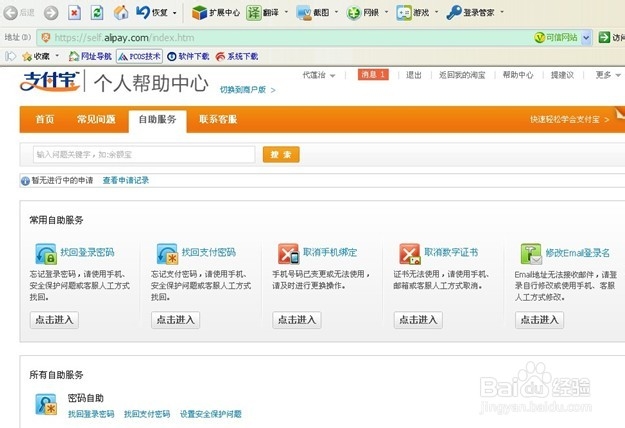This screenshot has height=428, width=625.
Task: Open the 软件下载 bookmark
Action: click(188, 57)
